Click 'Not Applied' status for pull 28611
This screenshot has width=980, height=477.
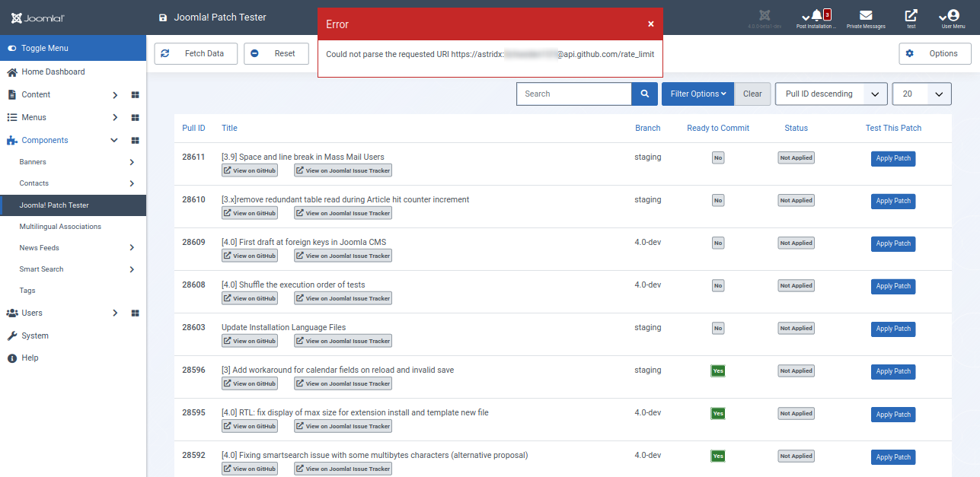click(796, 157)
